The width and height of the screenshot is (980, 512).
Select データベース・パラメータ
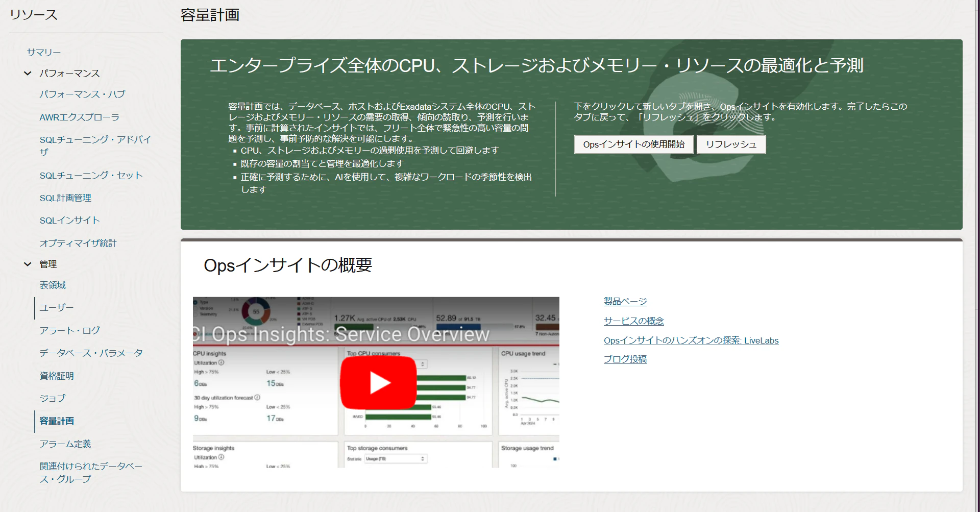91,353
